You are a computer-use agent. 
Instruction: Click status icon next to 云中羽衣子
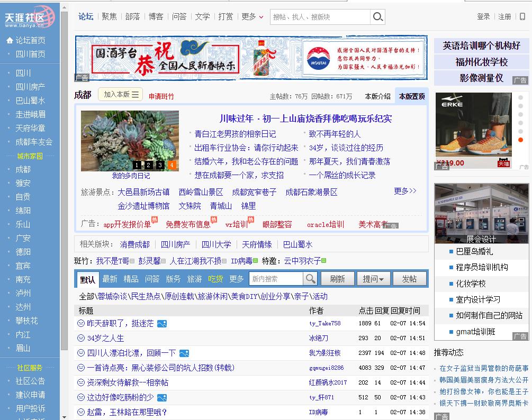pyautogui.click(x=323, y=261)
